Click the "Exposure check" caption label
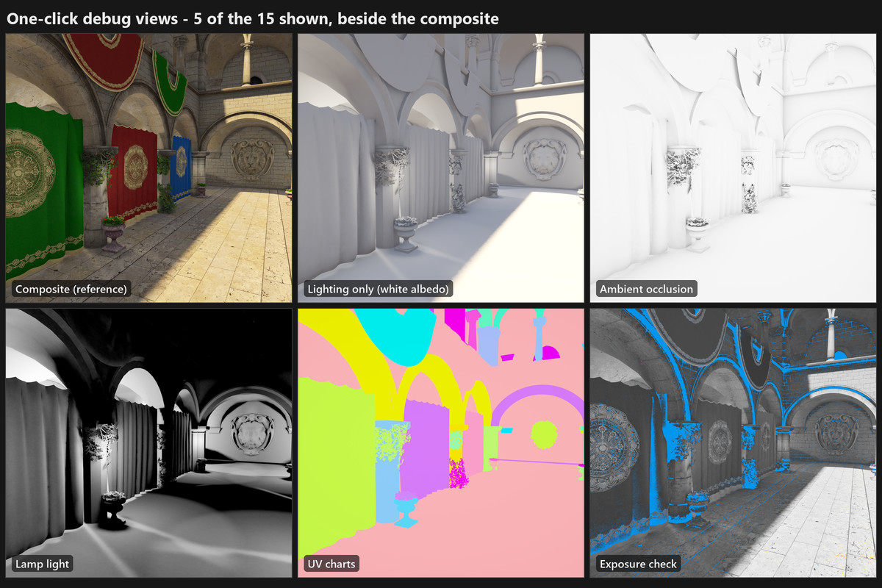Viewport: 882px width, 588px height. click(638, 564)
